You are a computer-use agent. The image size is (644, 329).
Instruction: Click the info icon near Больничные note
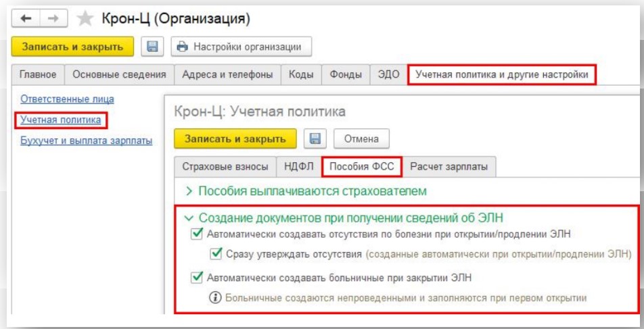[216, 297]
